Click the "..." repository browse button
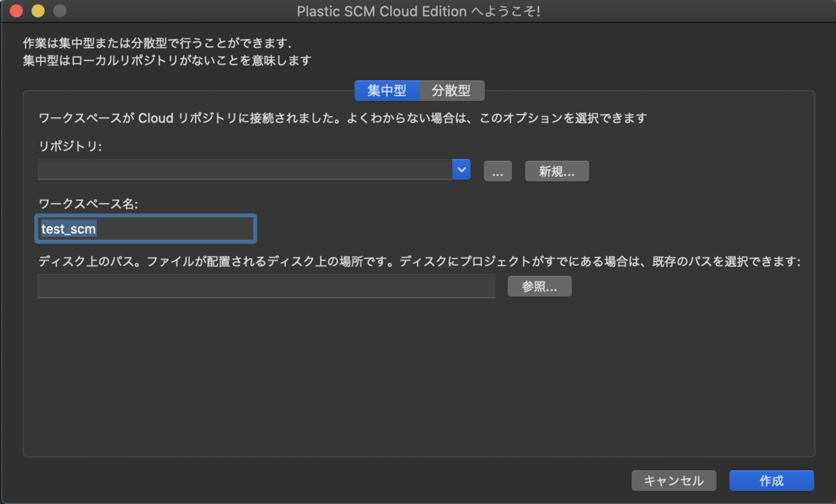836x504 pixels. click(497, 171)
